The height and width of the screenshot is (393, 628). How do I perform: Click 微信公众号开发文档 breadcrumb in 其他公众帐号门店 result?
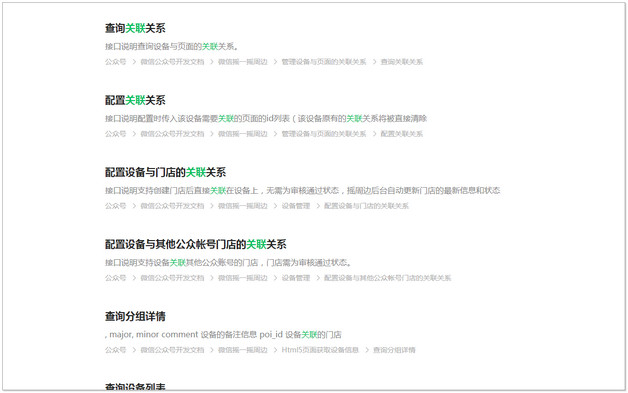coord(172,278)
